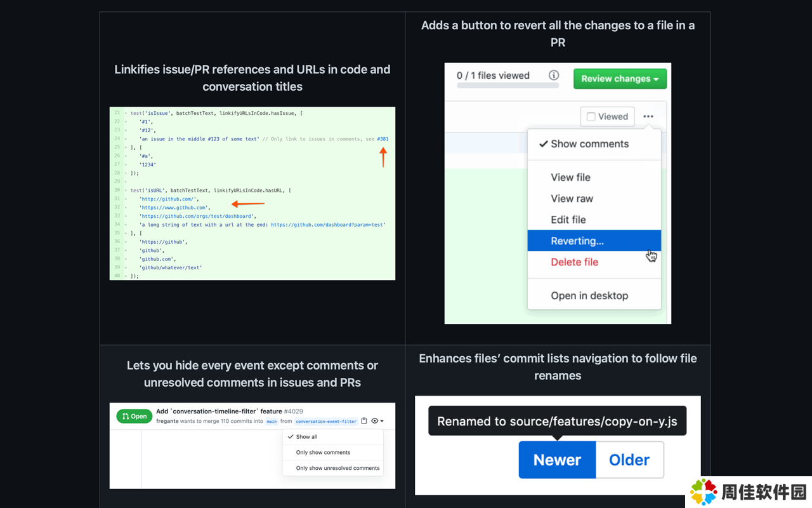The image size is (812, 508).
Task: Click the red arrow pointing at #381
Action: 383,157
